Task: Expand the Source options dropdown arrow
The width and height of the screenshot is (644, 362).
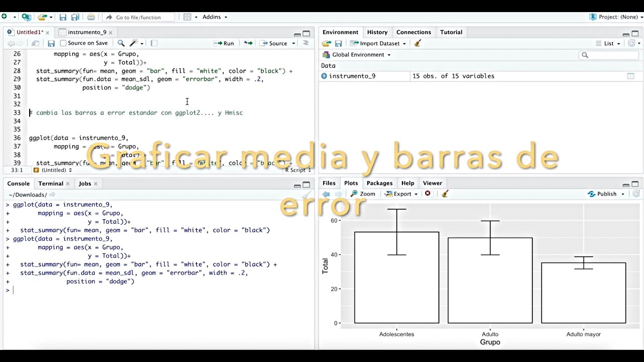Action: tap(293, 44)
